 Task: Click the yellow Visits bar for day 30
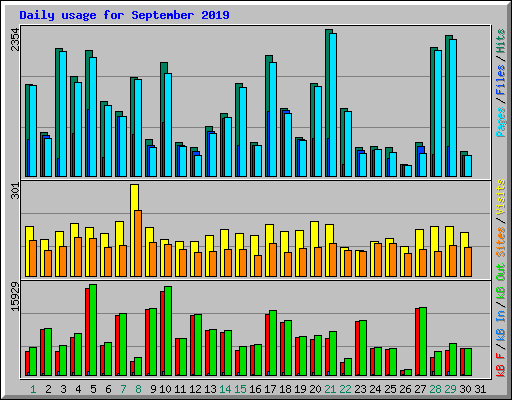pos(464,254)
